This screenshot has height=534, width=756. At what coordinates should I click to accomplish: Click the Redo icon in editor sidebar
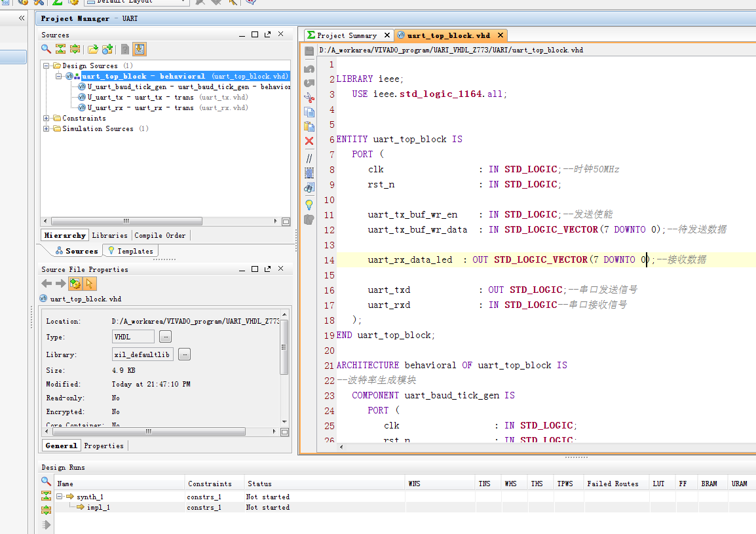309,83
